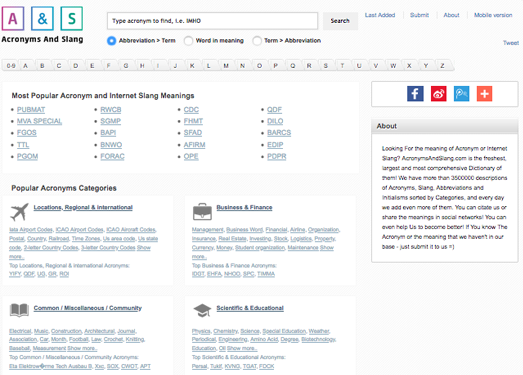Select Word in meaning radio option
523x375 pixels.
(188, 41)
